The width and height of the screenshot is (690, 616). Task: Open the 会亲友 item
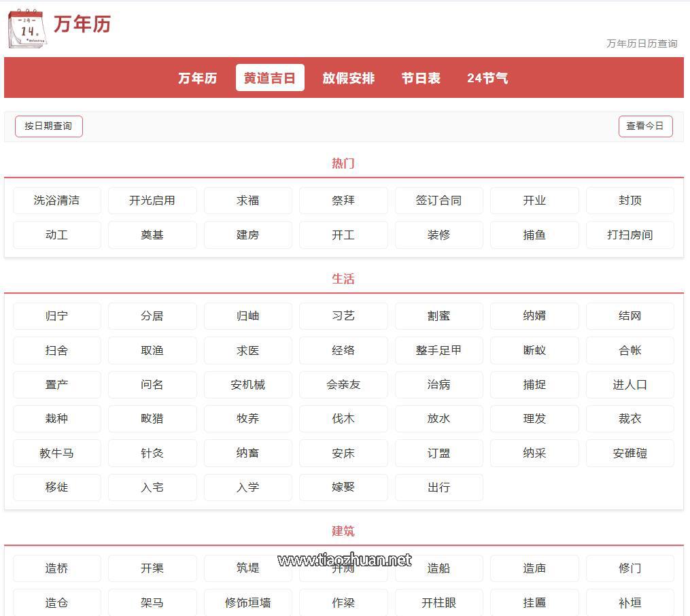tap(343, 385)
